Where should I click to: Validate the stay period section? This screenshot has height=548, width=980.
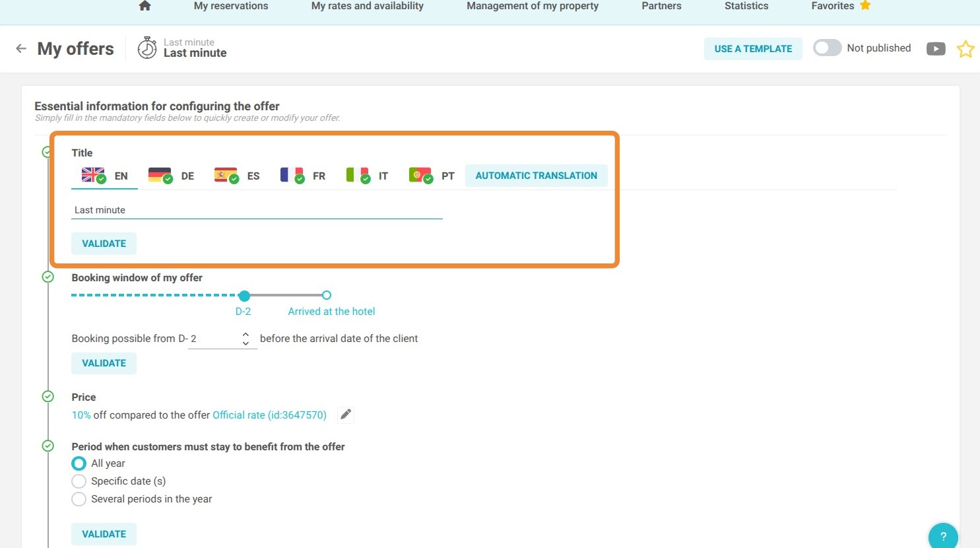(x=104, y=534)
